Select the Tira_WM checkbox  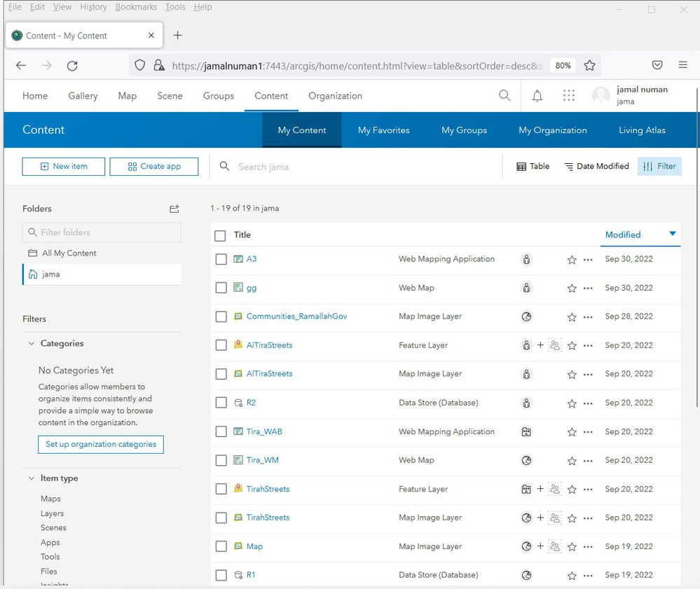click(x=221, y=461)
